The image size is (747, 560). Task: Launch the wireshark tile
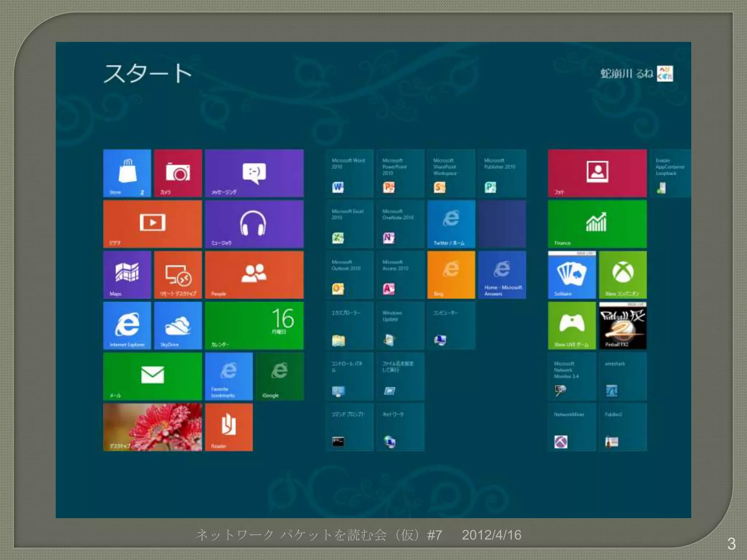click(x=623, y=376)
